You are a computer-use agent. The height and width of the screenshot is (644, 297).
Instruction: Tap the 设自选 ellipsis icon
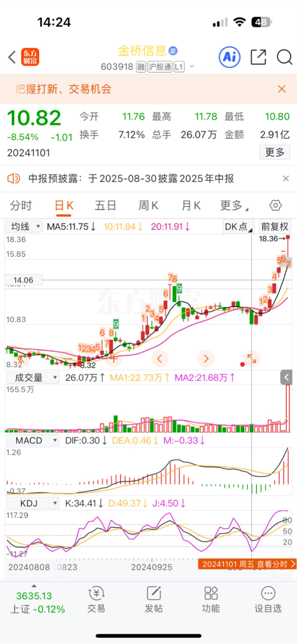click(x=268, y=593)
